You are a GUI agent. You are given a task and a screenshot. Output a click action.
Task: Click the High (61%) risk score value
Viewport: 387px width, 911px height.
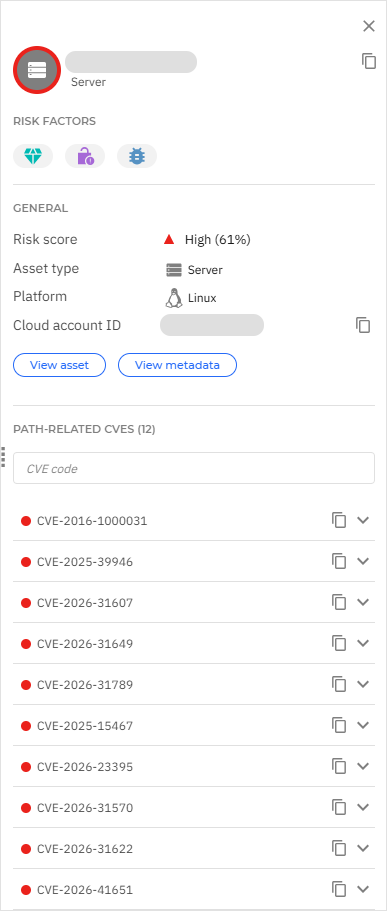(x=217, y=239)
